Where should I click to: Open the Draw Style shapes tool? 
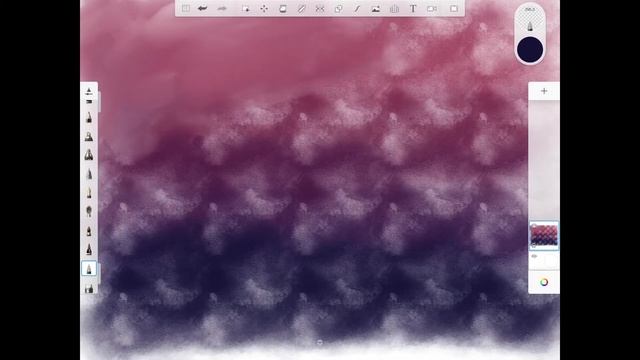point(338,9)
